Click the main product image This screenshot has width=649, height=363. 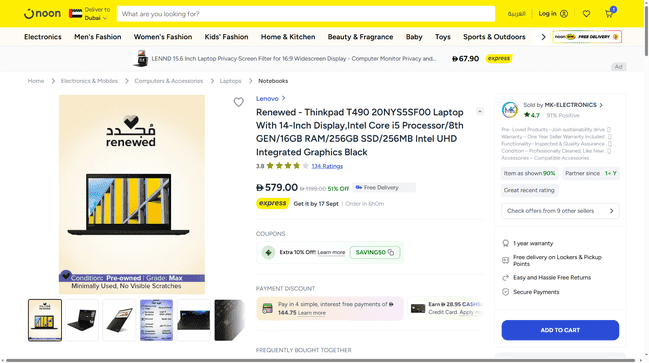click(132, 195)
